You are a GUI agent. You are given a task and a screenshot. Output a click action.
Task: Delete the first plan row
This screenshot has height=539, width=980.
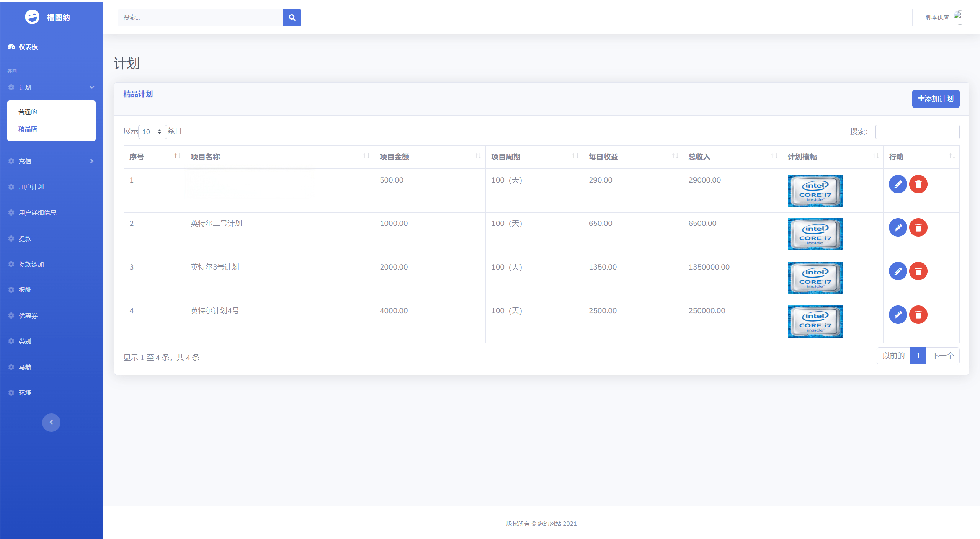click(x=918, y=184)
